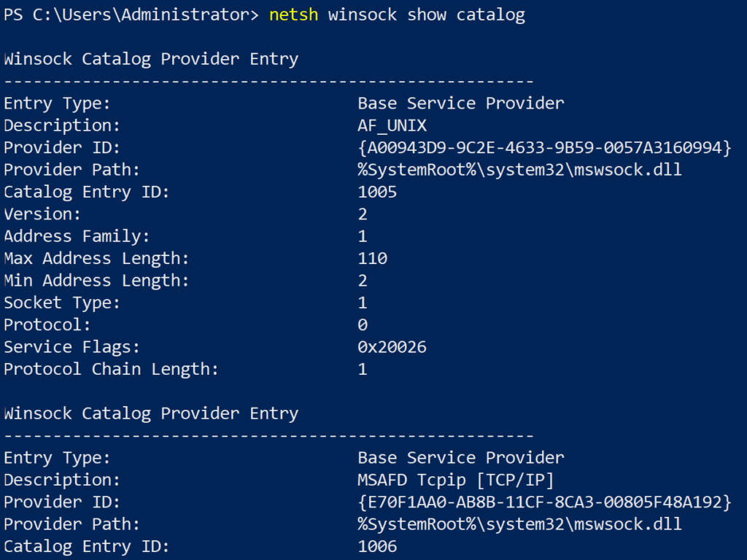Click the word catalog in the typed command
The height and width of the screenshot is (560, 747).
[x=490, y=15]
